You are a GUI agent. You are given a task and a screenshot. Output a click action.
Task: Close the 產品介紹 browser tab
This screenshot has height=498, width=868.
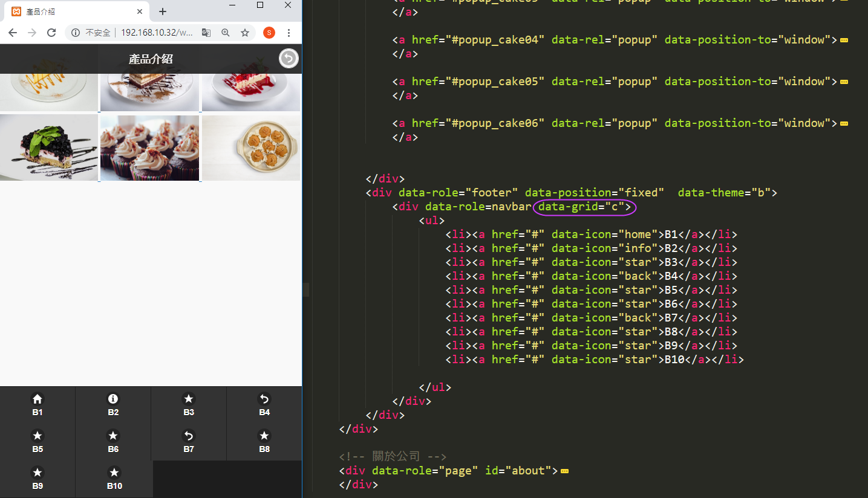140,11
